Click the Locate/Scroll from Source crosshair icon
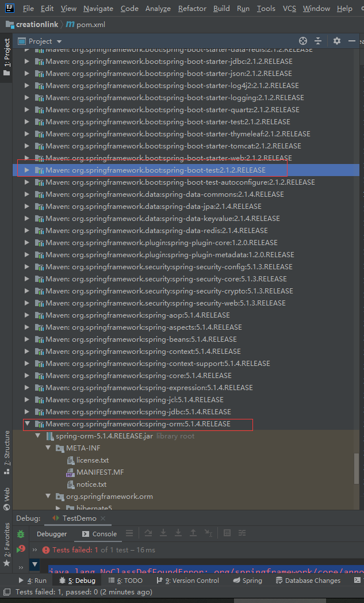Image resolution: width=364 pixels, height=603 pixels. pos(303,41)
